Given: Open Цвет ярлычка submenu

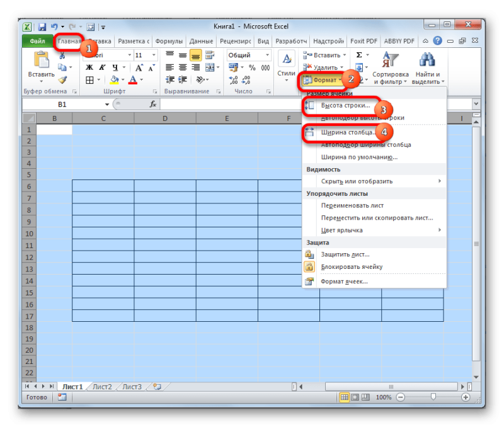Looking at the screenshot, I should point(374,230).
